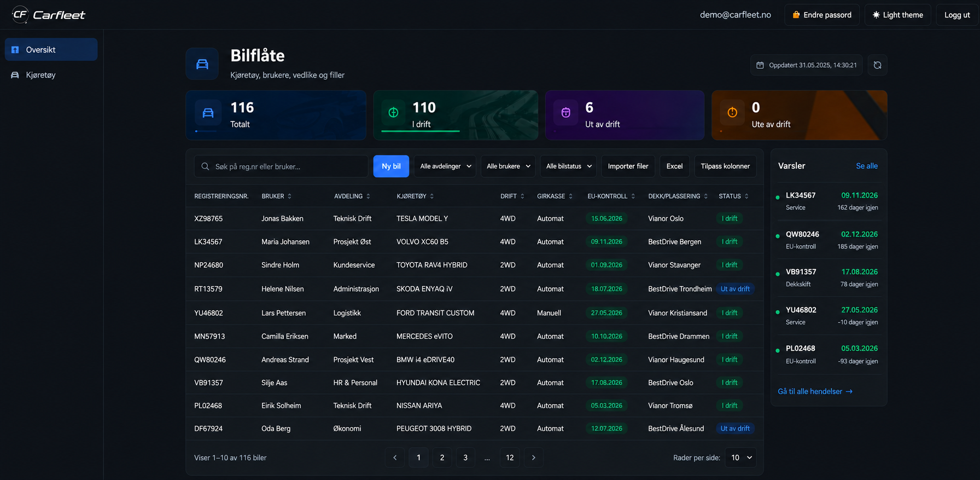Viewport: 980px width, 480px height.
Task: Expand the Alle bilstatus filter
Action: 569,166
